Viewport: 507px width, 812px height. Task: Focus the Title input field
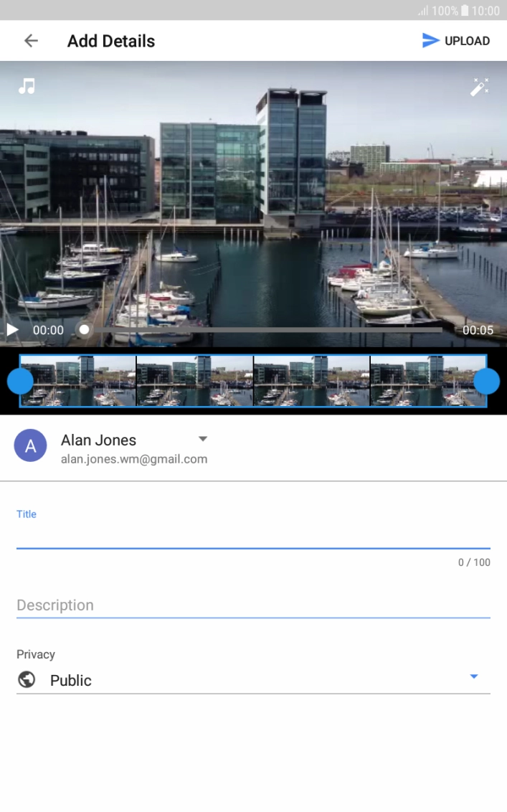click(252, 536)
